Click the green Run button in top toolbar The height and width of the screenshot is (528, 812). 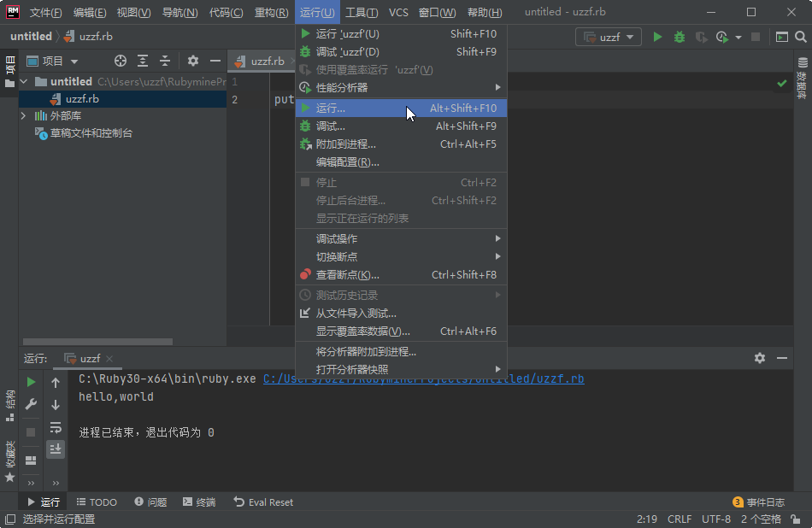pyautogui.click(x=657, y=37)
